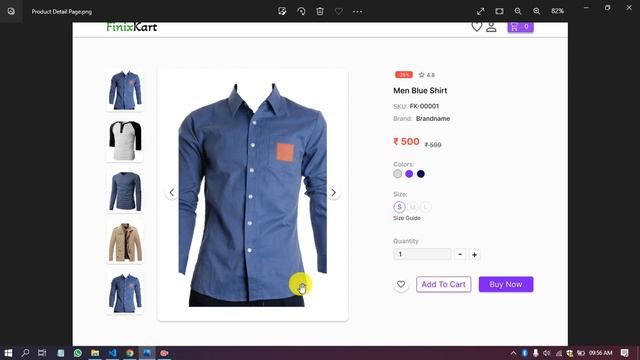Viewport: 640px width, 360px height.
Task: Open Google Chrome from the taskbar
Action: [130, 353]
